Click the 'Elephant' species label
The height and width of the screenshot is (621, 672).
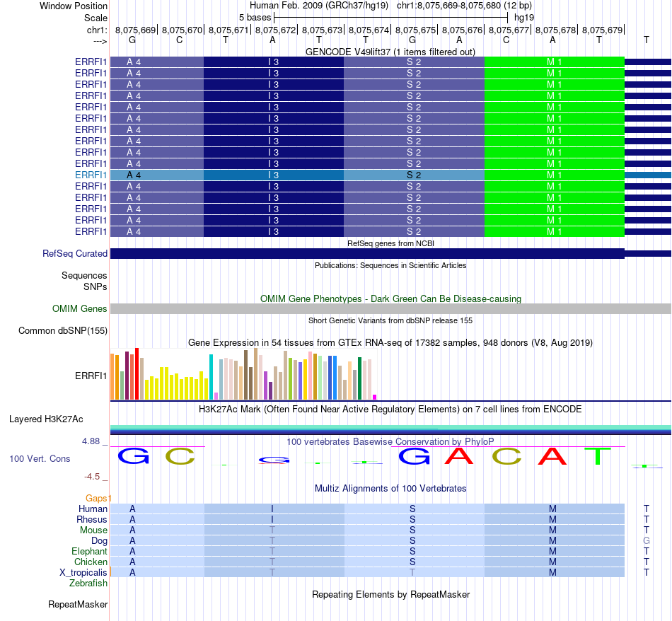[90, 551]
